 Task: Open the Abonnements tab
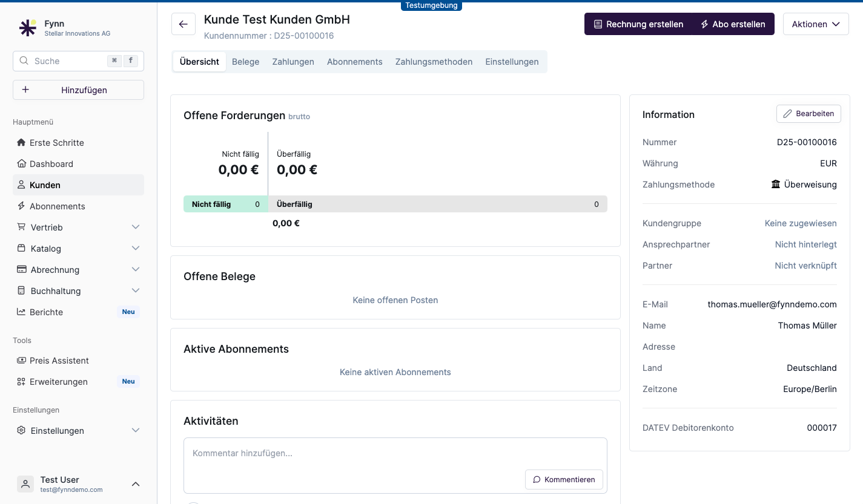pos(355,62)
